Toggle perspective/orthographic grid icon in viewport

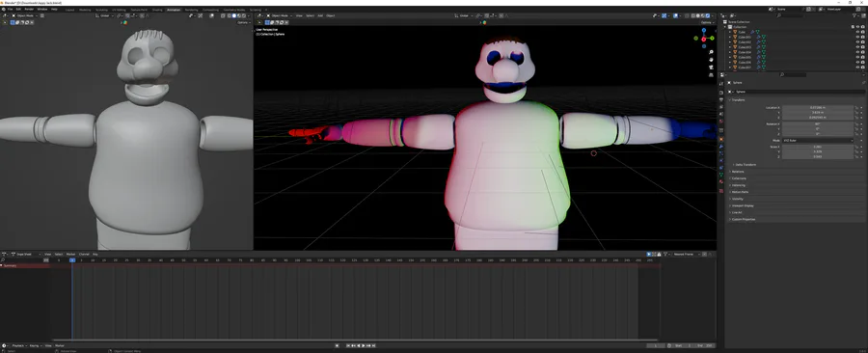pos(712,74)
